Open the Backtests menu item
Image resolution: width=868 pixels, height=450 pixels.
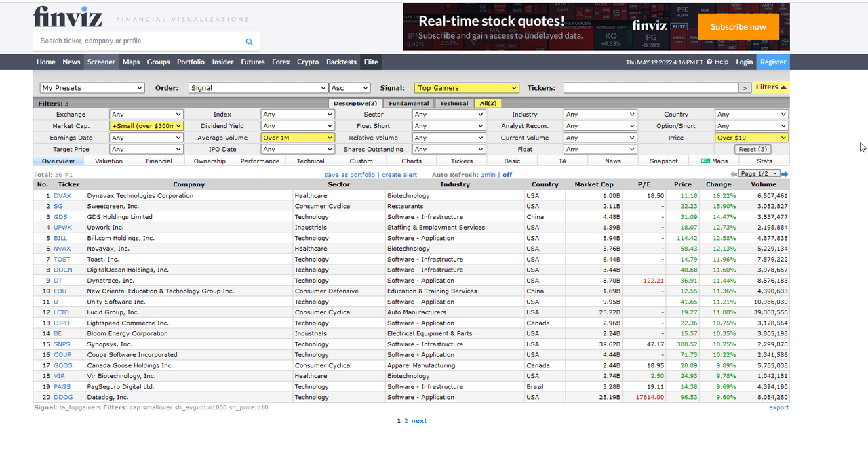341,62
